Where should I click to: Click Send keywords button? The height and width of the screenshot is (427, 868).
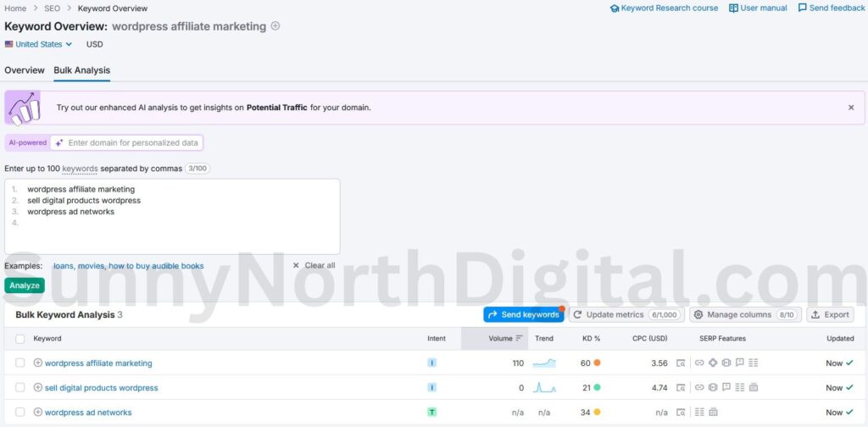(x=524, y=314)
